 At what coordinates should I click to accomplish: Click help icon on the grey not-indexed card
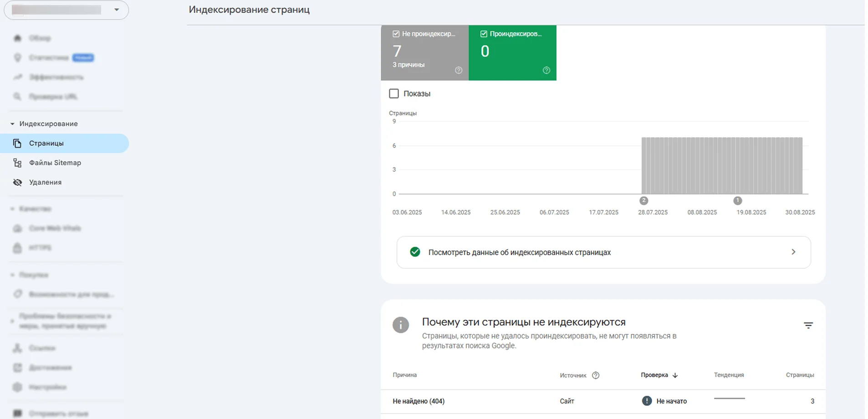tap(459, 70)
